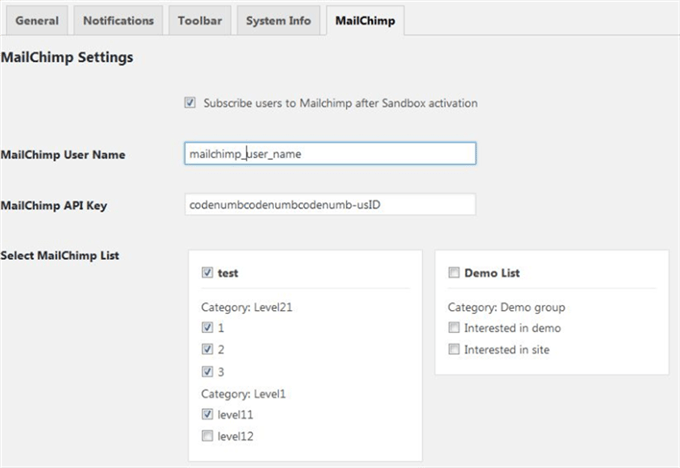Enable the level12 checkbox
The height and width of the screenshot is (468, 680).
(207, 436)
